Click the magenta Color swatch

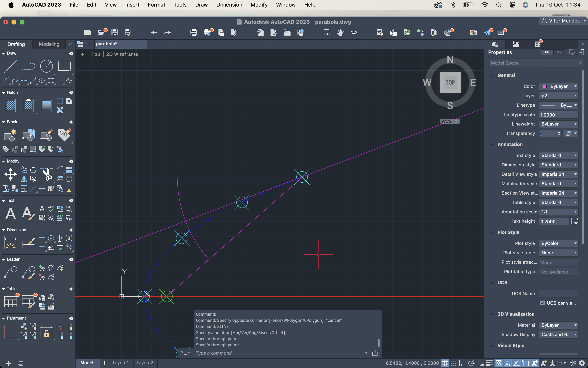[x=545, y=86]
